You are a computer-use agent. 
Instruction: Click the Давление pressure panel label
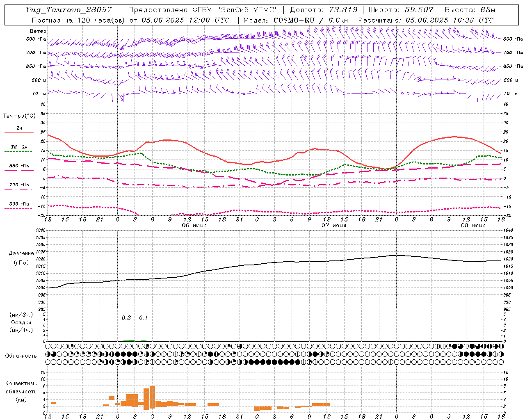click(21, 253)
